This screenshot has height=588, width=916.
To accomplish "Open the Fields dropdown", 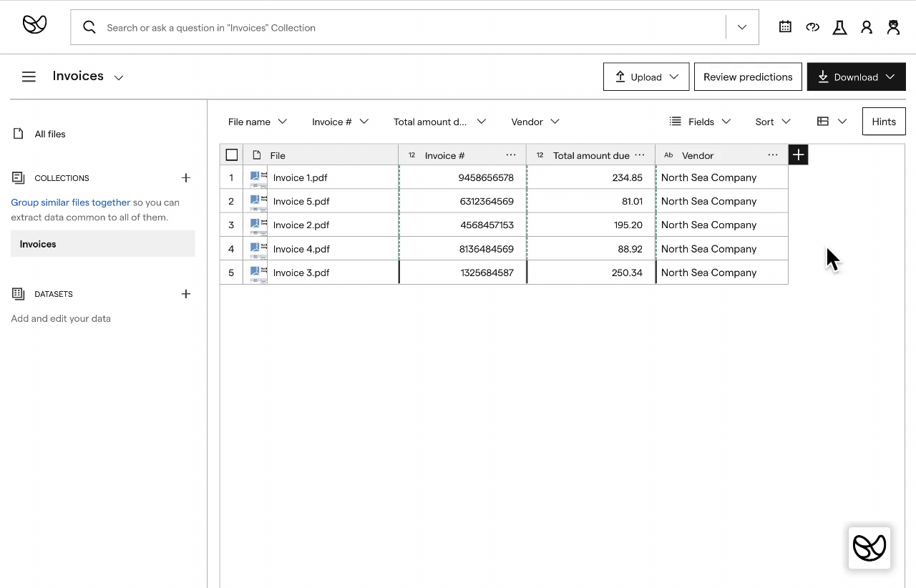I will coord(700,122).
